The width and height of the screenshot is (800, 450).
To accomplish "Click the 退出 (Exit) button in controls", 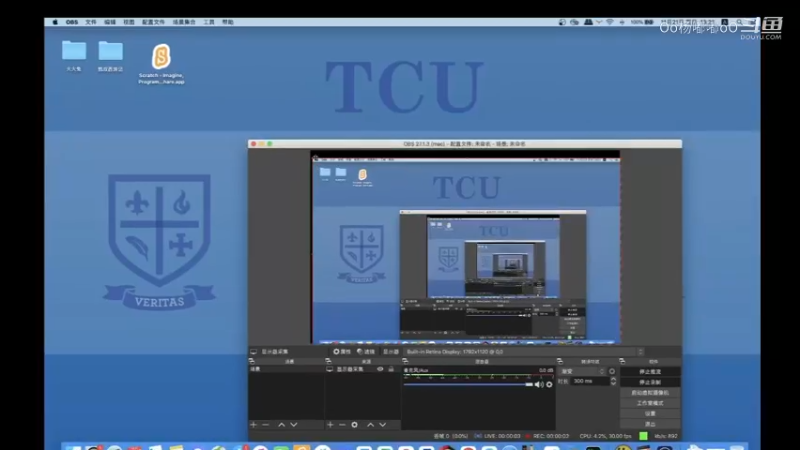I will [650, 424].
